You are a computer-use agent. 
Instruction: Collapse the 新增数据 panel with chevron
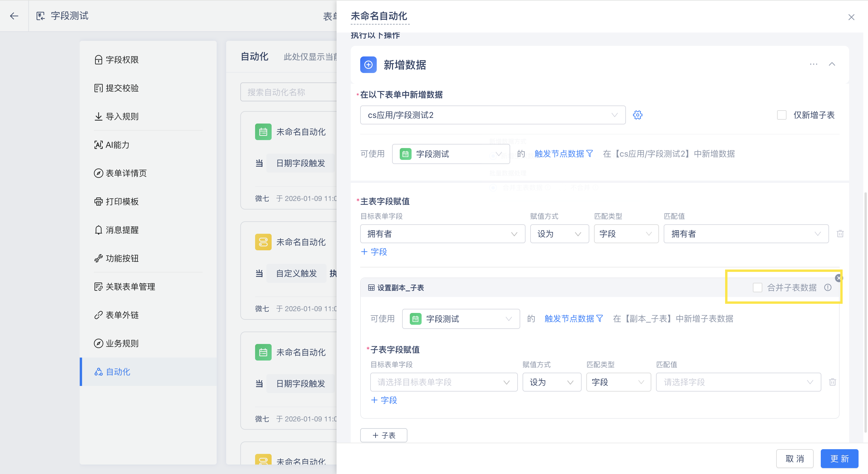click(x=832, y=64)
